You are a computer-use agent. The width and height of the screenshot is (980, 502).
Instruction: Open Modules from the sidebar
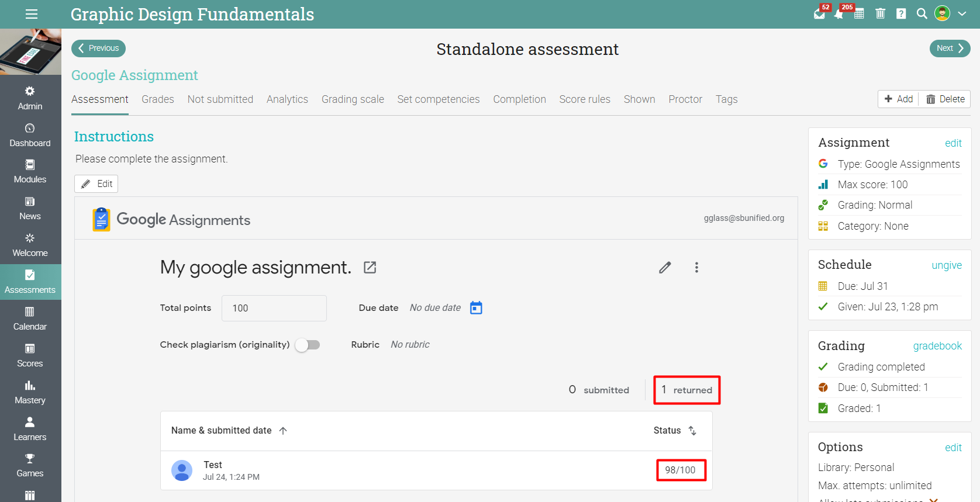[30, 171]
